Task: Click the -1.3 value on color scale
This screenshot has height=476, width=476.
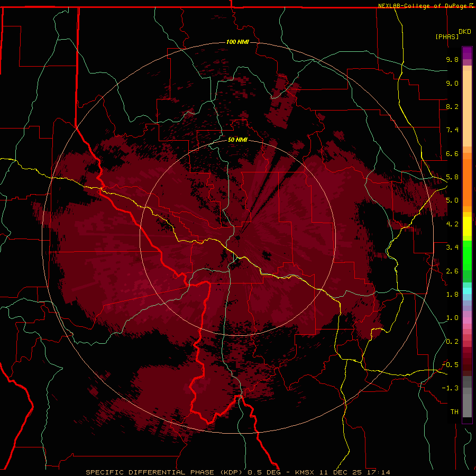Action: tap(450, 388)
